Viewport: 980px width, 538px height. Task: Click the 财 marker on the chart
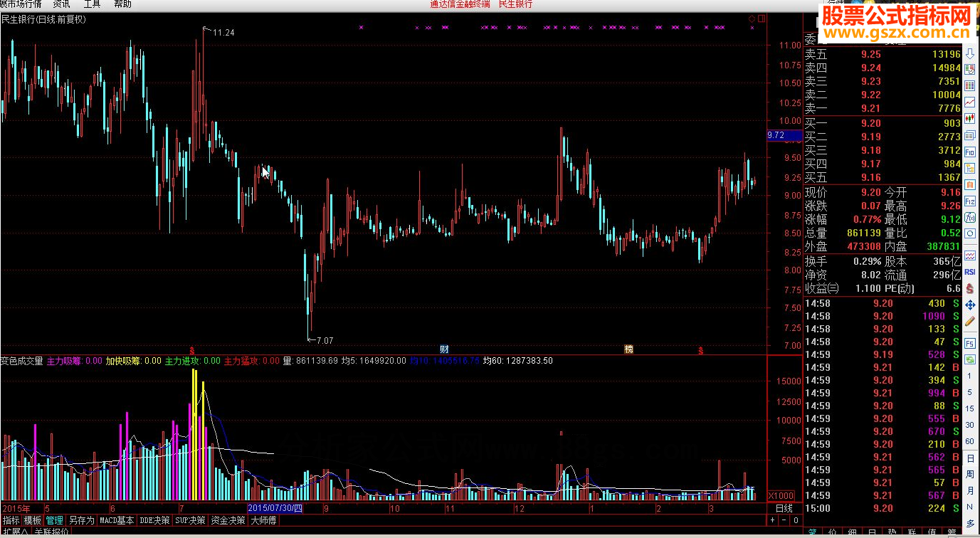click(444, 349)
